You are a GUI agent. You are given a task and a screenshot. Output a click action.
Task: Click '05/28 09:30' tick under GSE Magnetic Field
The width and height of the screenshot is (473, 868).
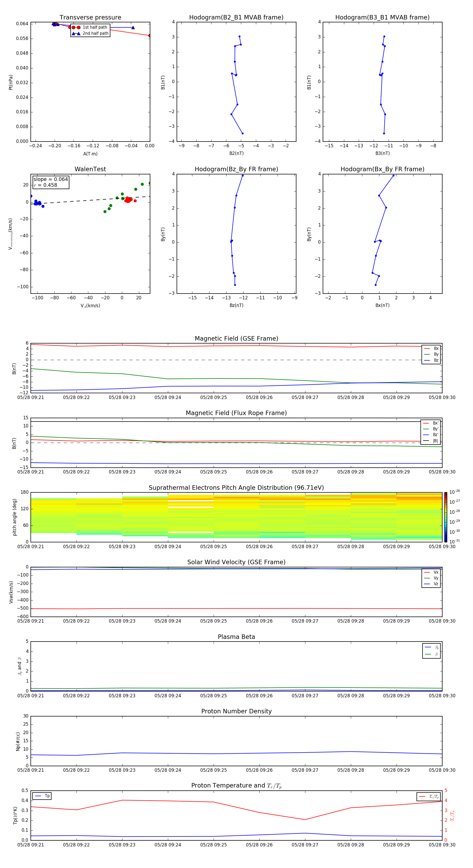click(442, 398)
